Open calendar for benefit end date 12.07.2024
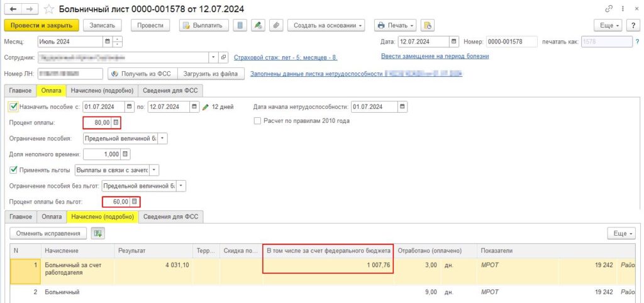This screenshot has width=644, height=303. pos(194,107)
